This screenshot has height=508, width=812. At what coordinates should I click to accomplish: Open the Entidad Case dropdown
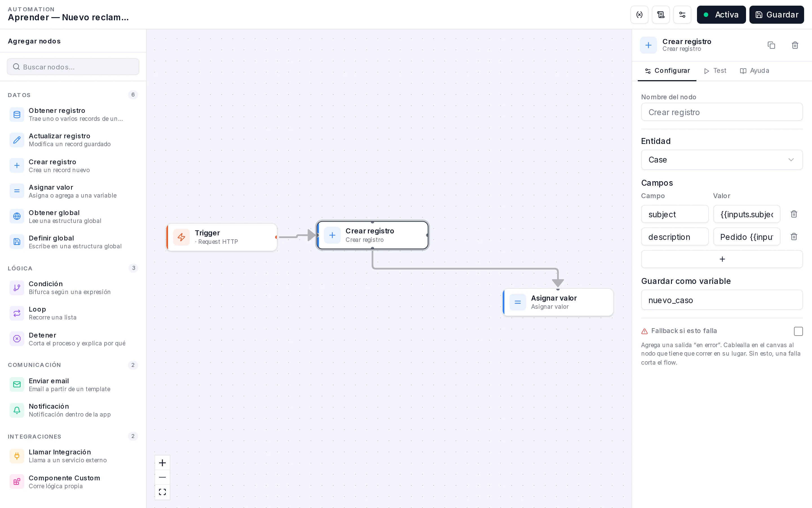pos(722,159)
